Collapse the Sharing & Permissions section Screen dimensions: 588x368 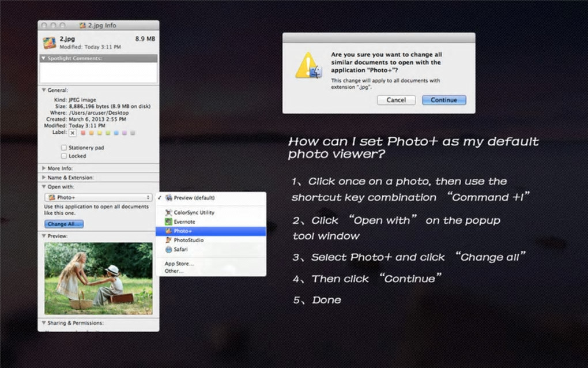click(x=44, y=322)
